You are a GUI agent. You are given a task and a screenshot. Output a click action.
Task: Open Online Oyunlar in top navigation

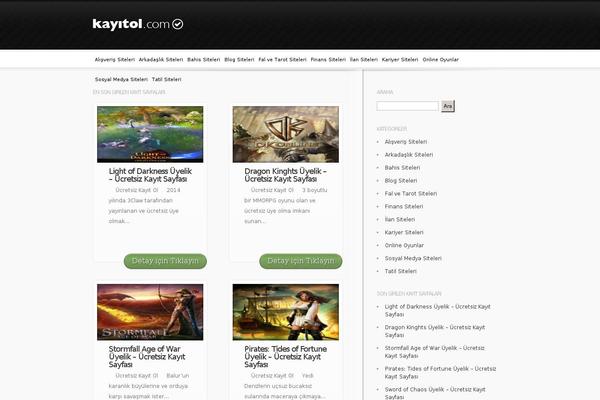[440, 60]
